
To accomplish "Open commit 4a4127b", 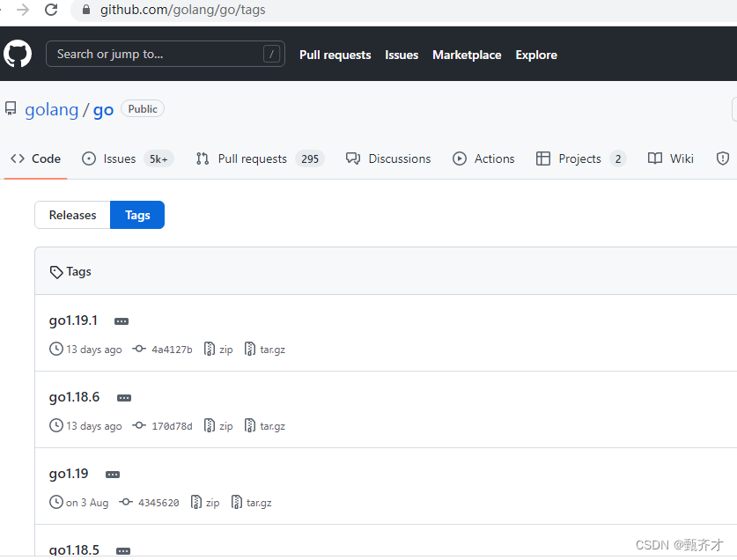I will click(x=162, y=350).
